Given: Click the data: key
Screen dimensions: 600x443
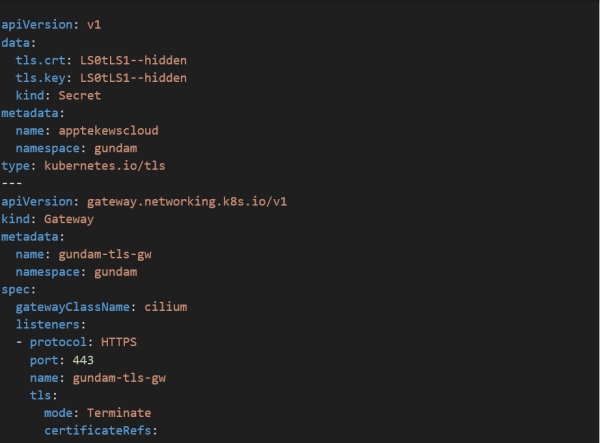Looking at the screenshot, I should coord(17,43).
